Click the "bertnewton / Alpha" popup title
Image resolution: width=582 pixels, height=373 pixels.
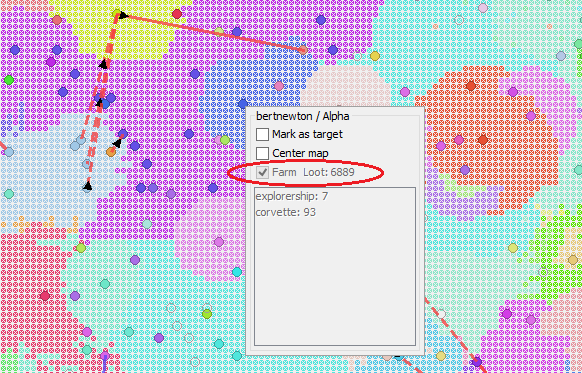click(x=303, y=116)
